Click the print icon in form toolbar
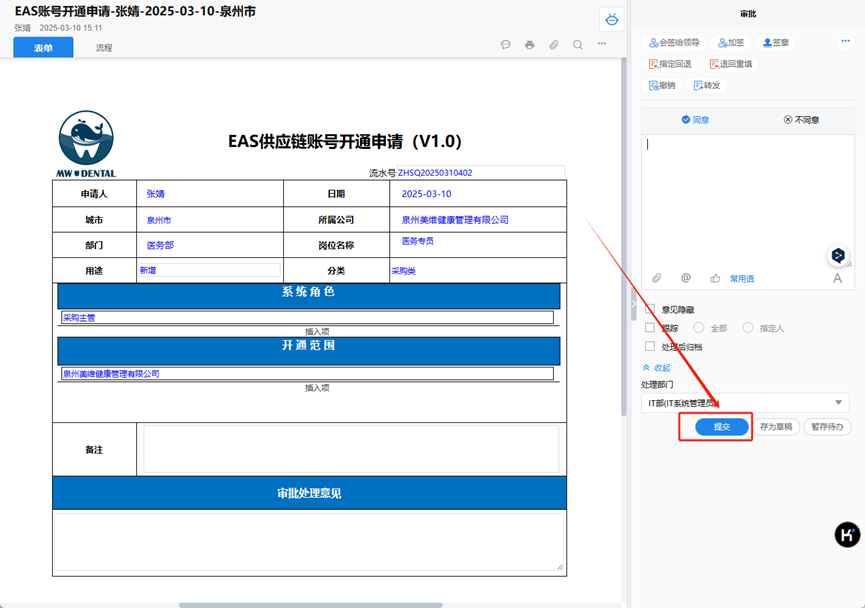The image size is (865, 608). (529, 45)
